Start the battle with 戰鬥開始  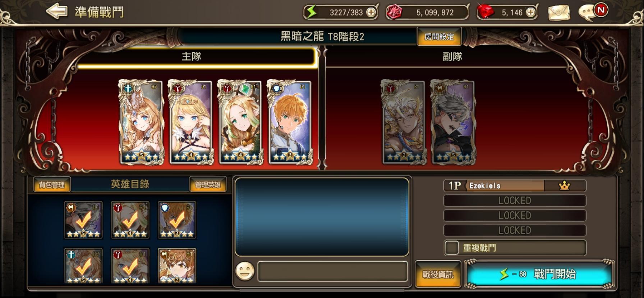538,274
